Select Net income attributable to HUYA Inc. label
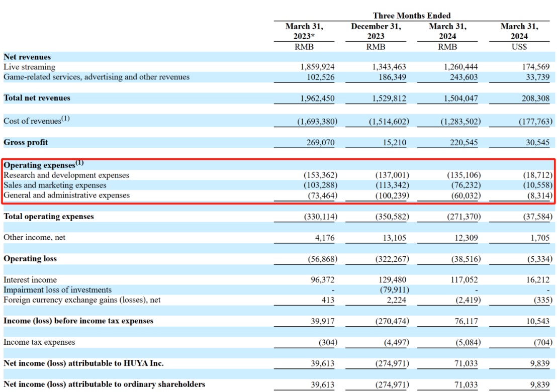This screenshot has height=392, width=557. (83, 363)
